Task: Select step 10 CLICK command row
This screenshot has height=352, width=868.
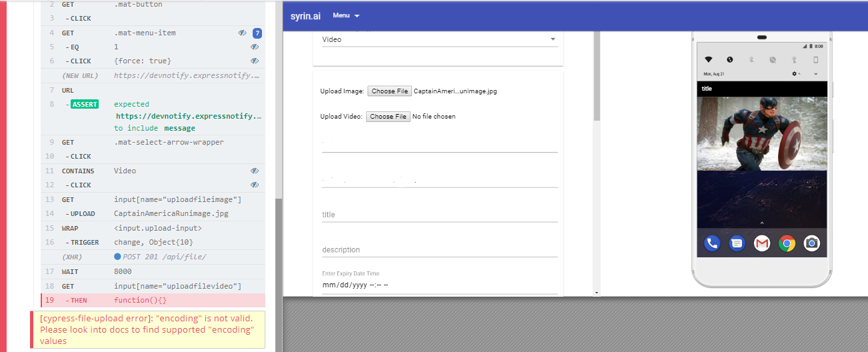Action: coord(153,156)
